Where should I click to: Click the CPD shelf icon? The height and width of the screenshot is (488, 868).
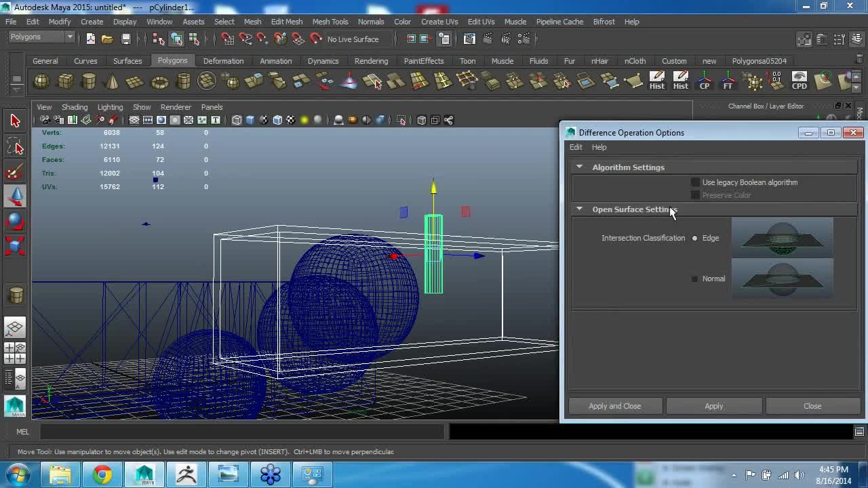800,81
